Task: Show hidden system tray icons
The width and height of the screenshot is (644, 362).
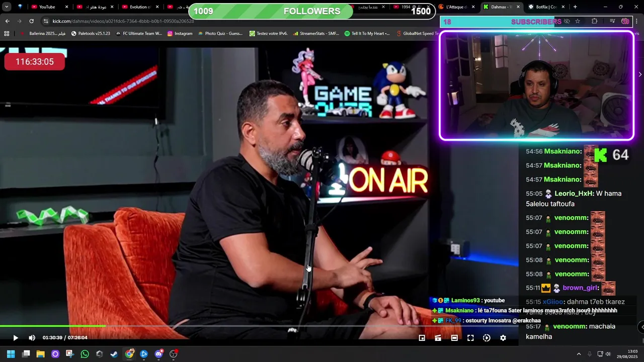Action: pyautogui.click(x=579, y=354)
